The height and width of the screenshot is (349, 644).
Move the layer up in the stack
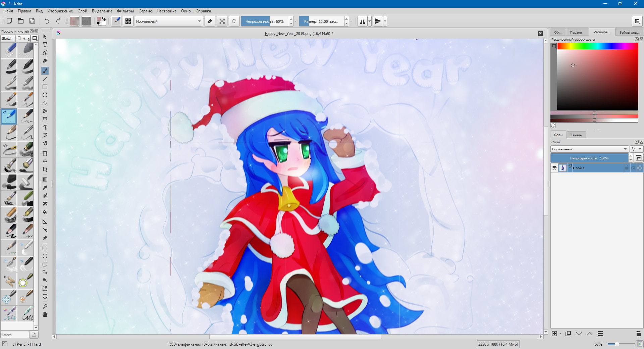(590, 334)
